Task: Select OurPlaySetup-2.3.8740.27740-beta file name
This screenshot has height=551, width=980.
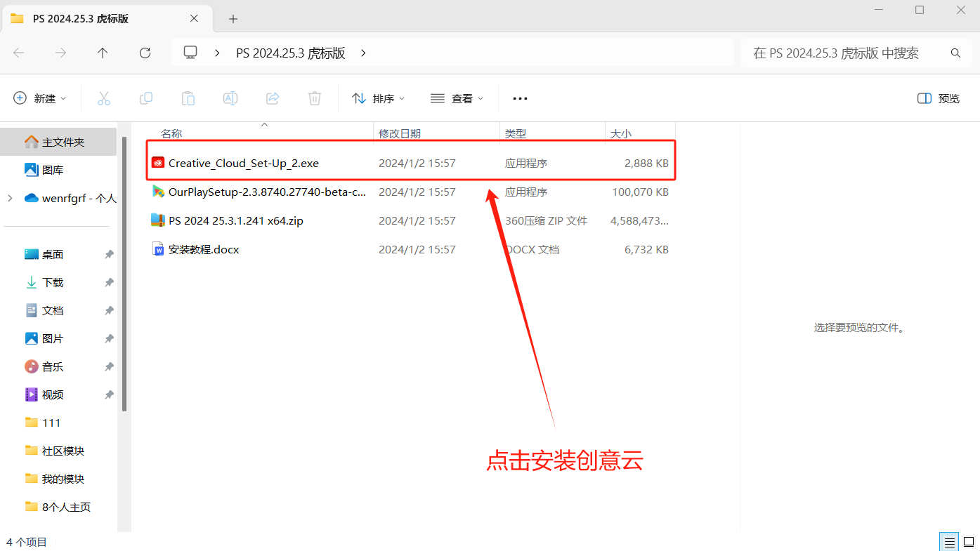Action: click(x=268, y=192)
